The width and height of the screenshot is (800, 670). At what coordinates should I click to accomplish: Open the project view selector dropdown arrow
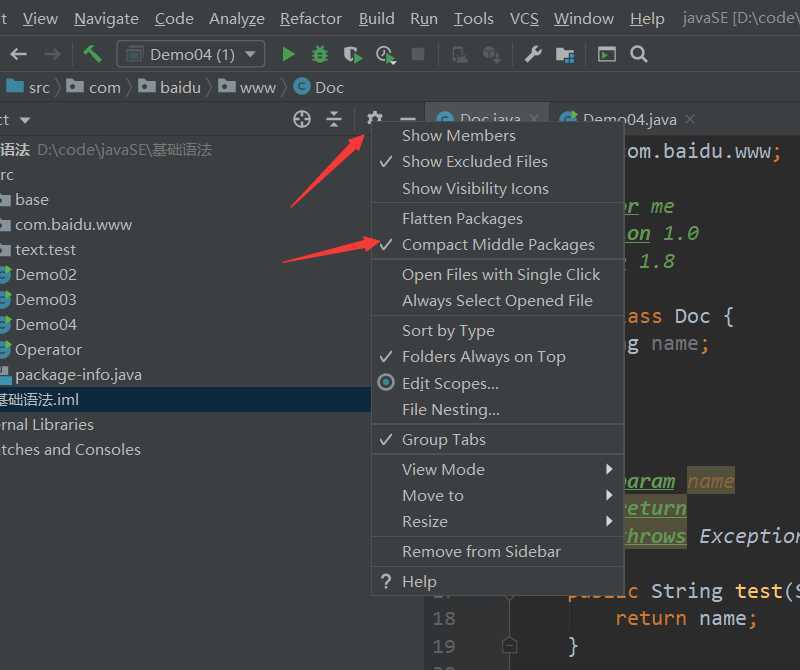(25, 120)
